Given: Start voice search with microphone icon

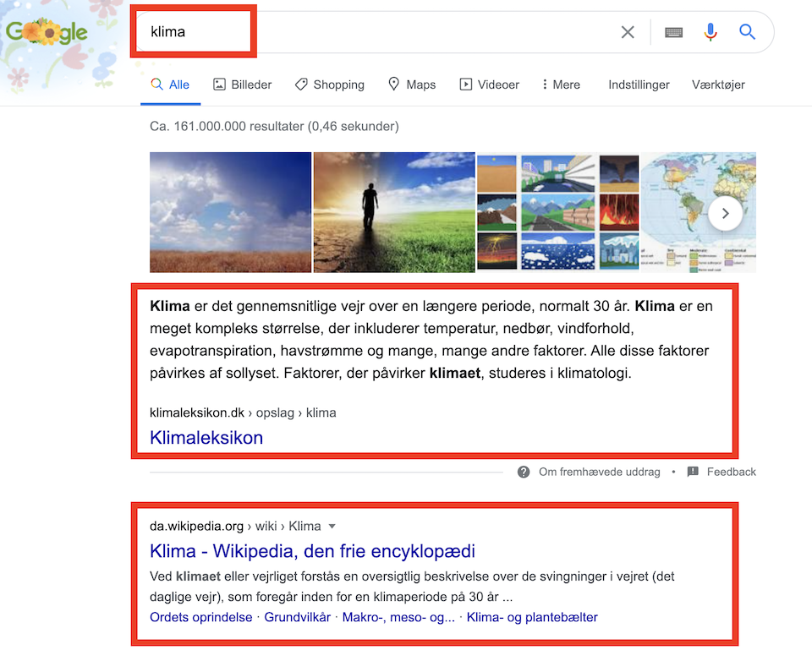Looking at the screenshot, I should (x=710, y=32).
